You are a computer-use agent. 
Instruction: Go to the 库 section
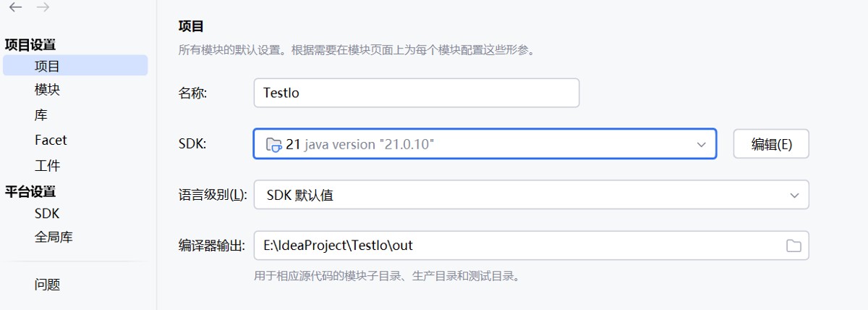pyautogui.click(x=41, y=115)
